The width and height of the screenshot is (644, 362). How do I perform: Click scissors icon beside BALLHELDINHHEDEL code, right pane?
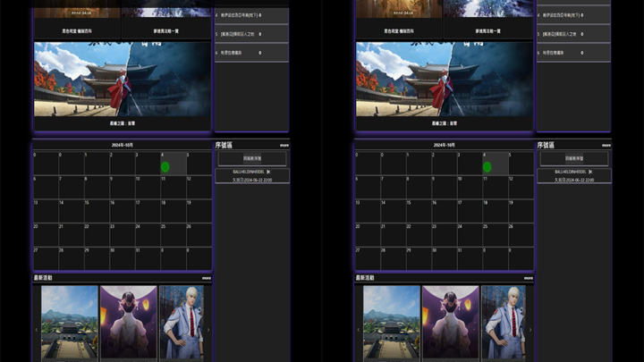tap(590, 171)
